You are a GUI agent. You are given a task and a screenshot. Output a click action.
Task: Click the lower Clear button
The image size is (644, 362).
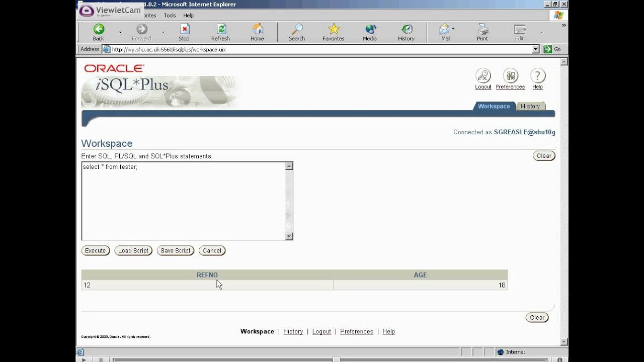coord(537,317)
